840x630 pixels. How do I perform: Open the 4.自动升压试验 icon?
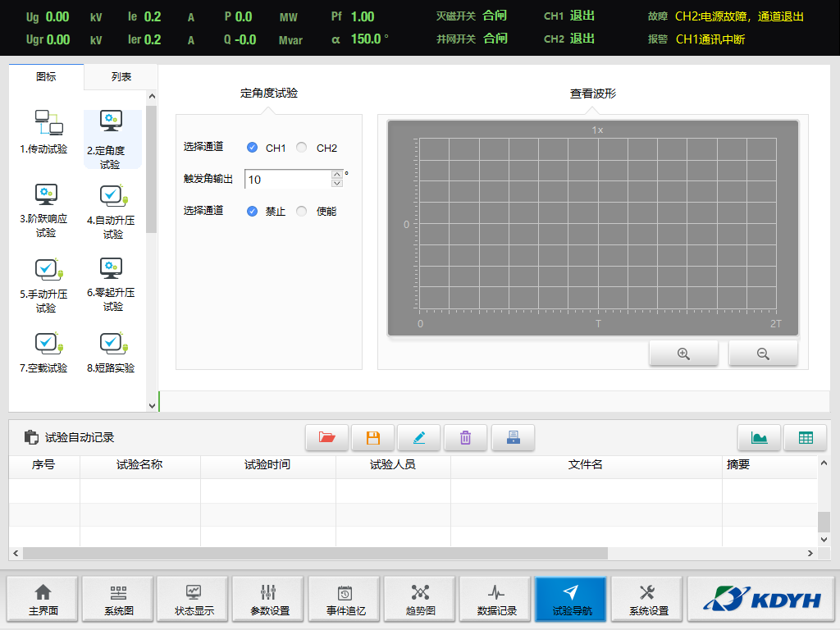113,210
